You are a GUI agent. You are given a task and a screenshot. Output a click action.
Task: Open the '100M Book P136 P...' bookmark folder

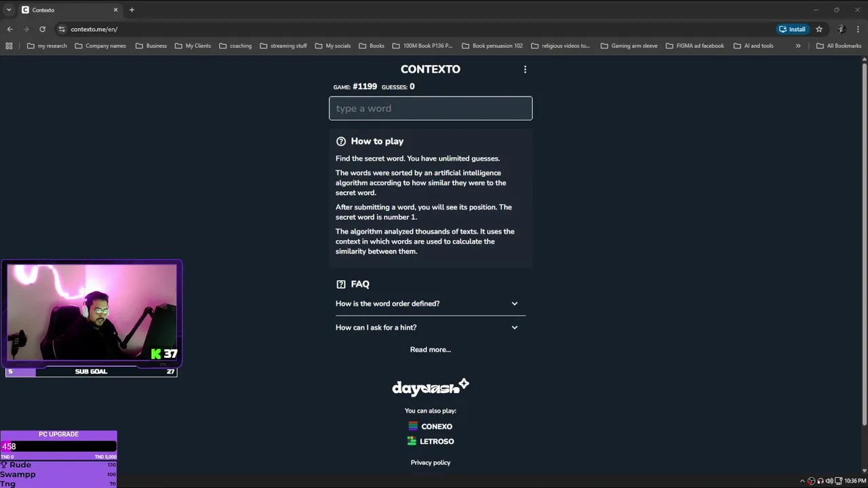coord(422,46)
